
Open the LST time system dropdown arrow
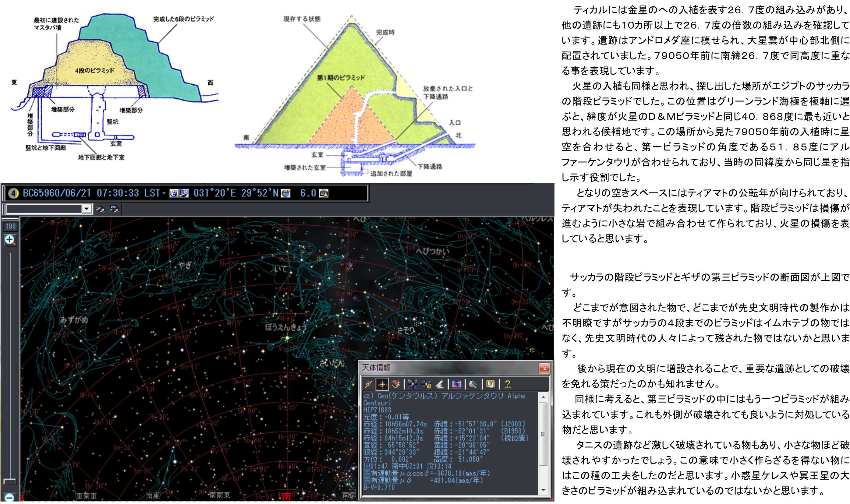click(164, 194)
